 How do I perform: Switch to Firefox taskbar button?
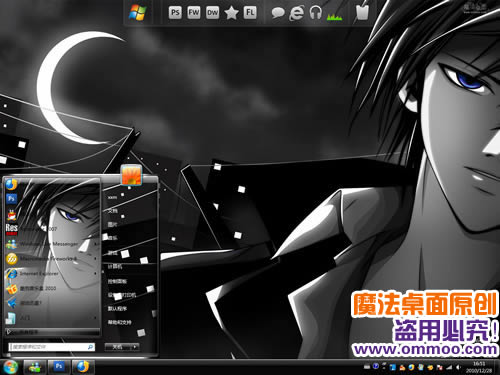[x=82, y=367]
